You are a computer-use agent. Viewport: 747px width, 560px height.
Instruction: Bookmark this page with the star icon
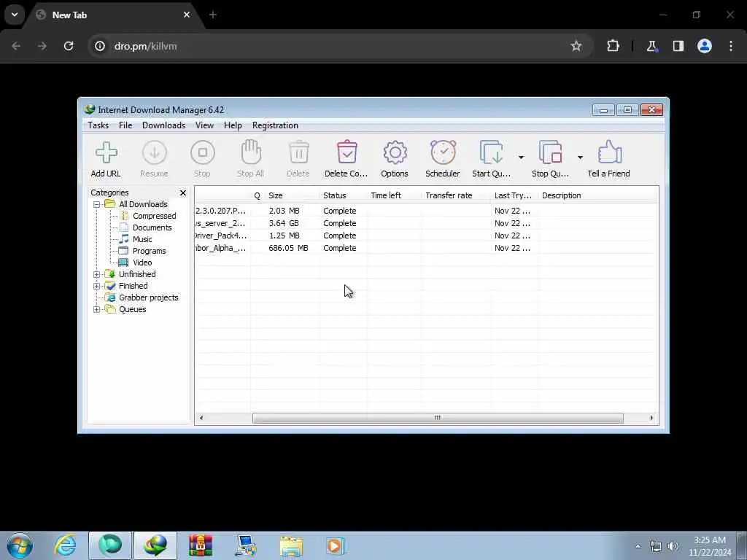(x=576, y=46)
